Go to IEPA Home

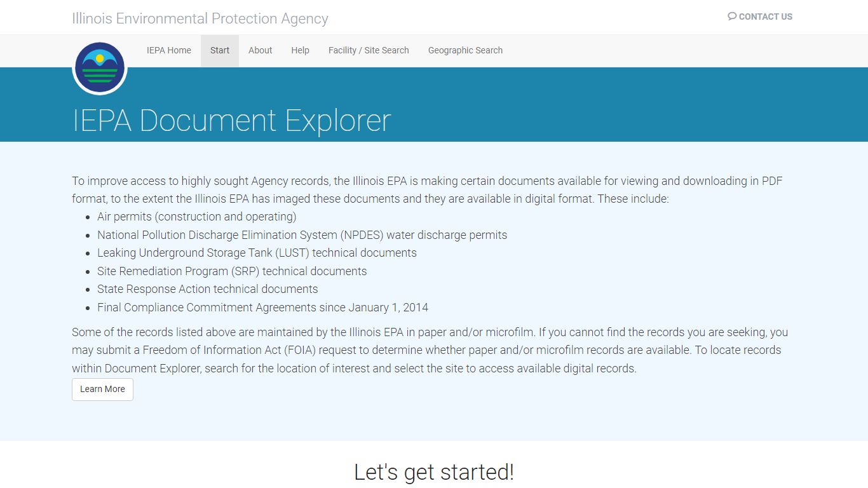coord(169,51)
